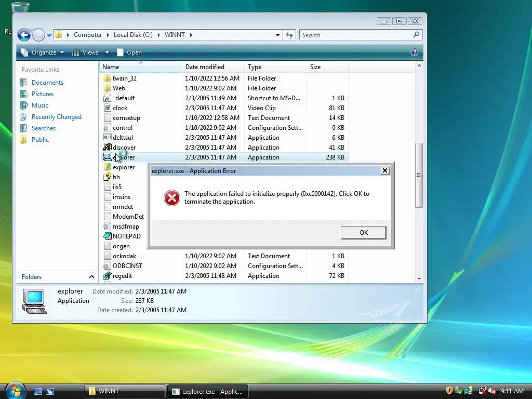The height and width of the screenshot is (399, 532).
Task: Click the muted volume tray icon
Action: pos(492,391)
